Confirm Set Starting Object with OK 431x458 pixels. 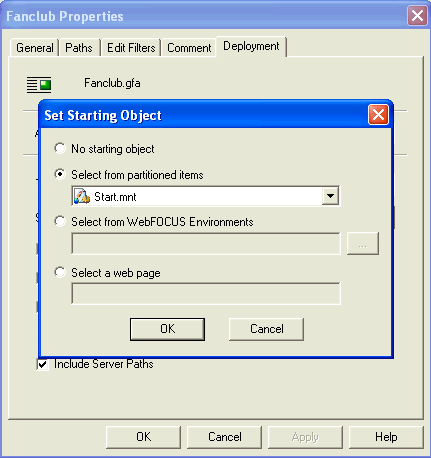tap(167, 329)
